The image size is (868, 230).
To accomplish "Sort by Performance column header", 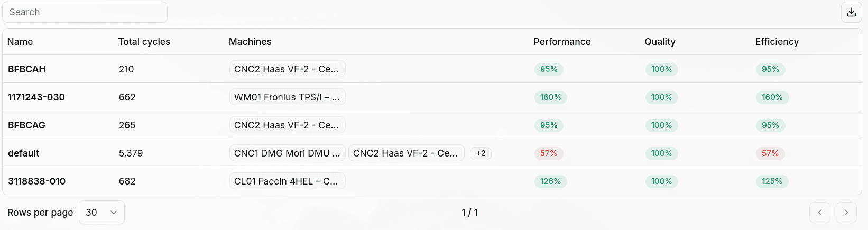I will [562, 42].
